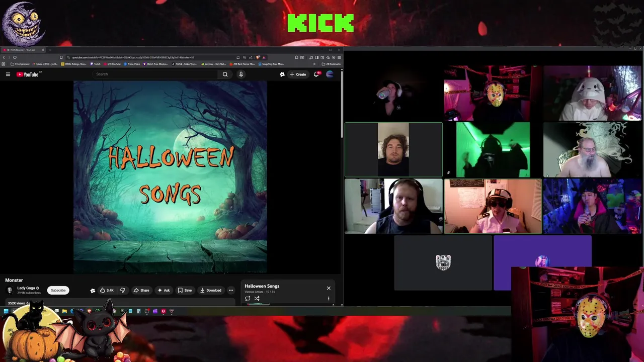Open the Brave wallet icon in toolbar
Image resolution: width=644 pixels, height=362 pixels.
click(322, 57)
